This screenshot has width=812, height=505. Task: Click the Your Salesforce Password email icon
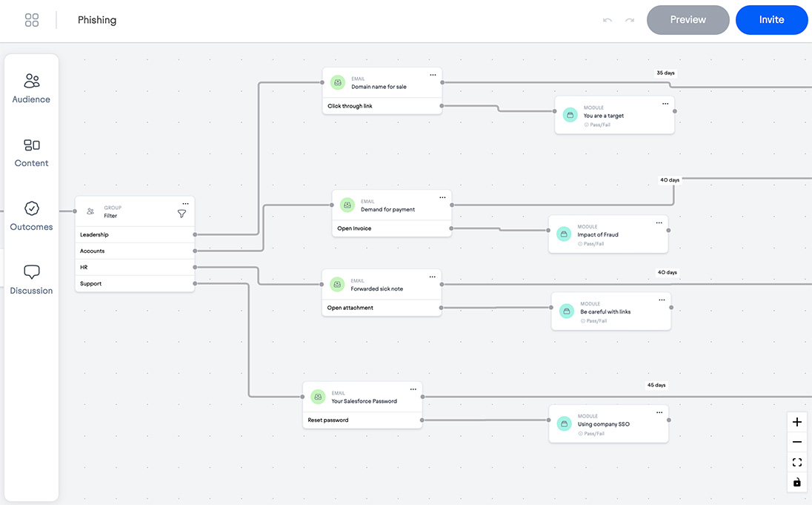(318, 397)
